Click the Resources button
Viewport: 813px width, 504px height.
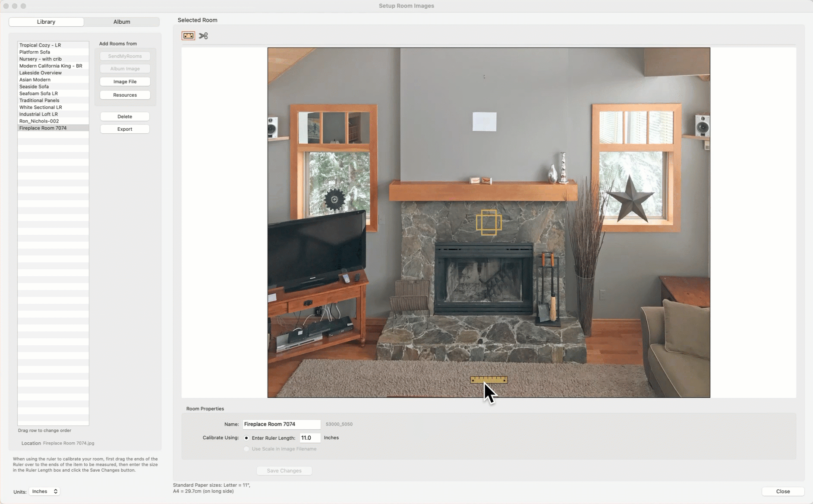pos(125,95)
